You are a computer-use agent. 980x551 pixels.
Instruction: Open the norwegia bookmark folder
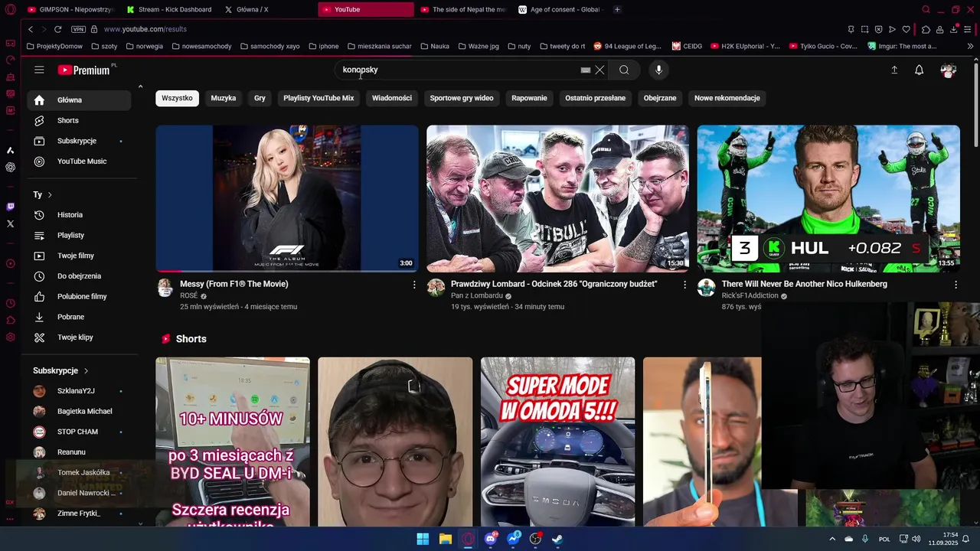point(145,46)
